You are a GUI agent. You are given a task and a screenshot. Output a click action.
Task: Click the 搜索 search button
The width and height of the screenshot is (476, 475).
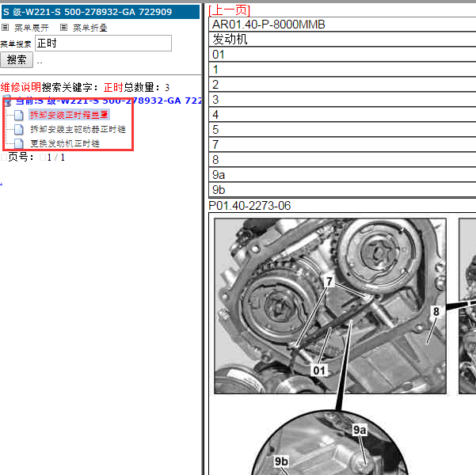point(17,60)
